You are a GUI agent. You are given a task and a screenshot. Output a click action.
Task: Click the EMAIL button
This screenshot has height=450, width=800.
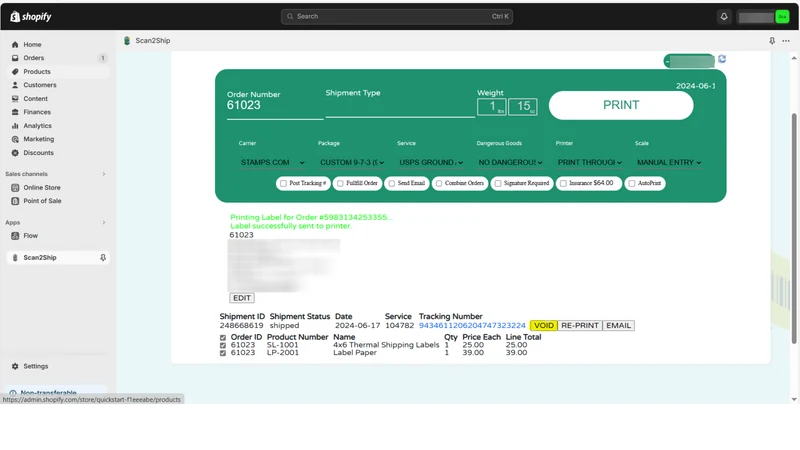618,326
